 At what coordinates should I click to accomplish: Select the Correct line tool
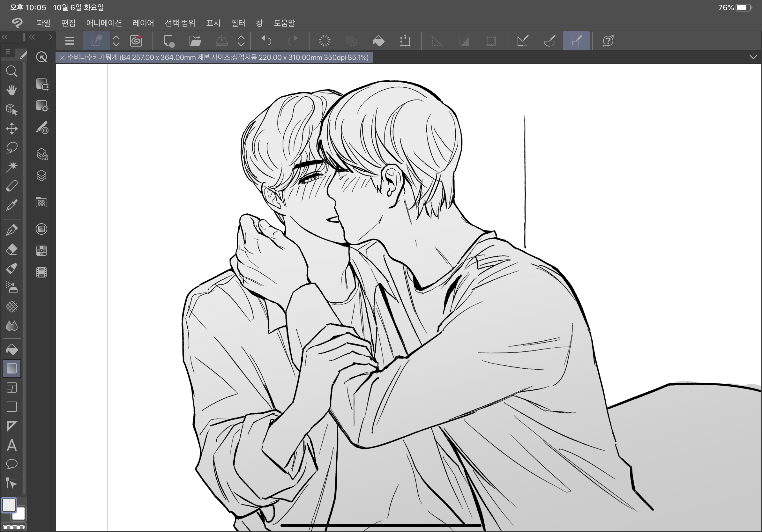point(11,483)
